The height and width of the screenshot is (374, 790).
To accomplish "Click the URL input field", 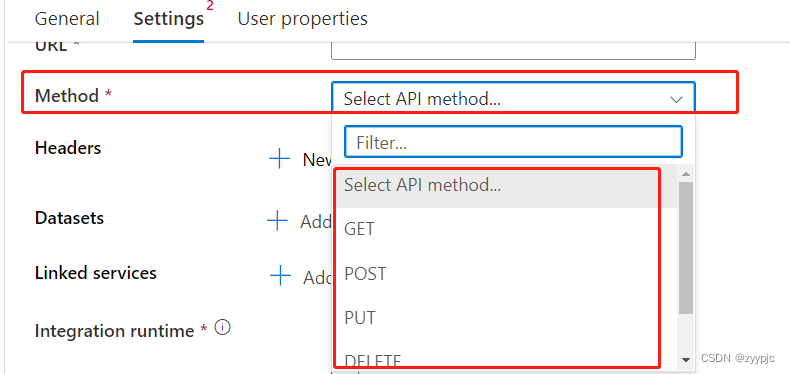I will point(513,50).
